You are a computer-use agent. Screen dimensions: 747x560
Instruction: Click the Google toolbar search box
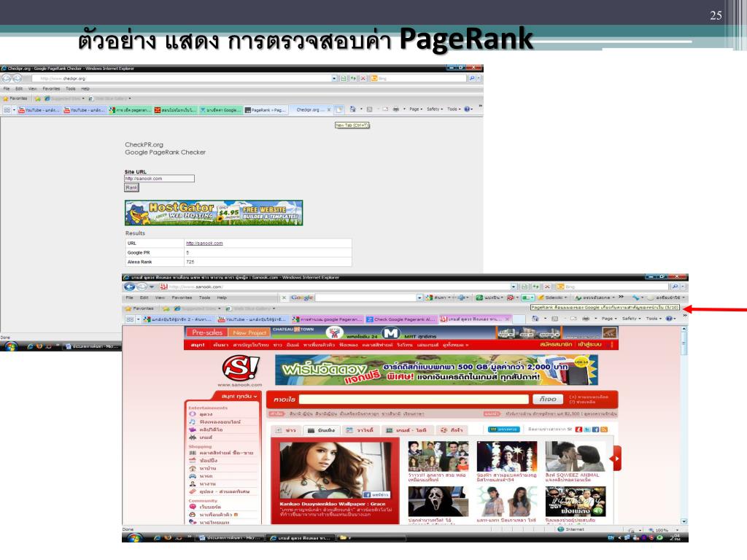tap(366, 297)
